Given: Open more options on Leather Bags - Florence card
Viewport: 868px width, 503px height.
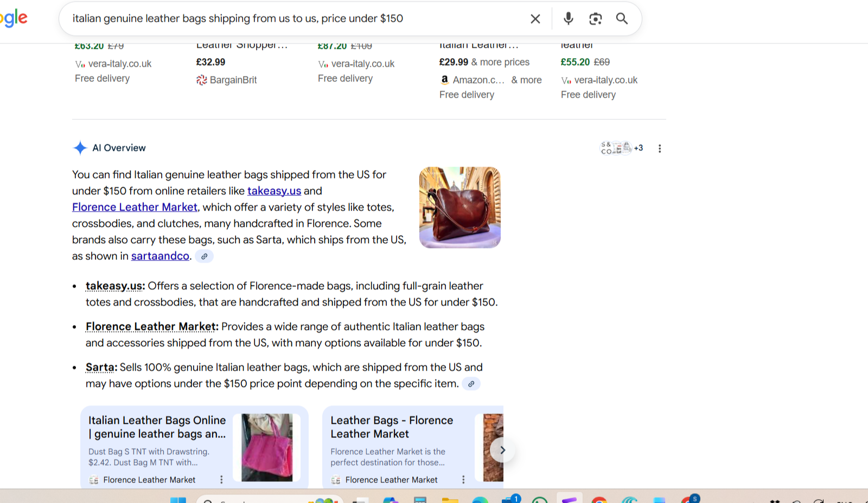Looking at the screenshot, I should pyautogui.click(x=463, y=480).
